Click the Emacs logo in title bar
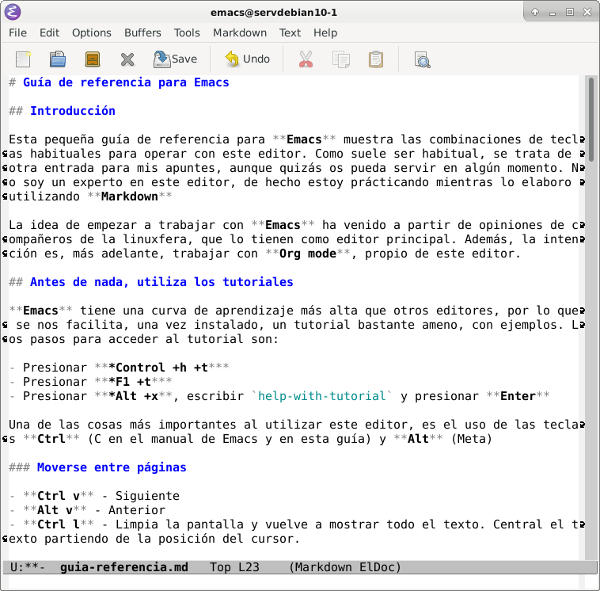 coord(13,12)
